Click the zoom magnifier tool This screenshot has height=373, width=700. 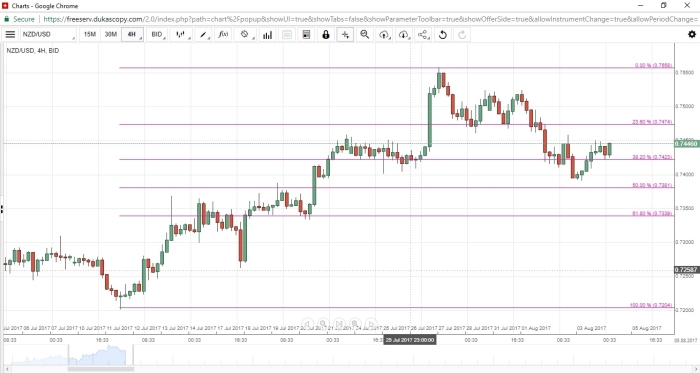365,34
